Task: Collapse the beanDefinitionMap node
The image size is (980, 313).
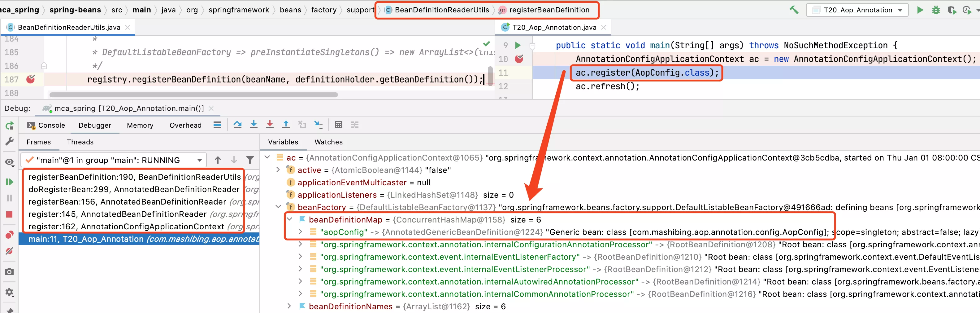Action: point(289,219)
